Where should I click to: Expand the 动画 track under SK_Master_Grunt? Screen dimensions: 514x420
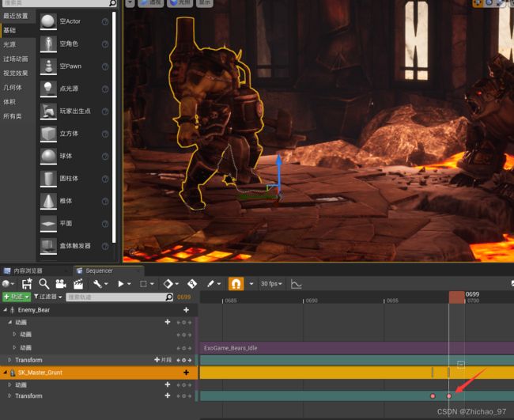coord(9,384)
